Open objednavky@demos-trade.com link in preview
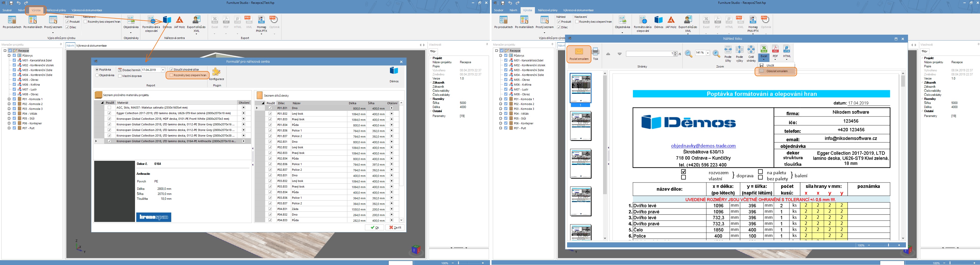 click(703, 145)
